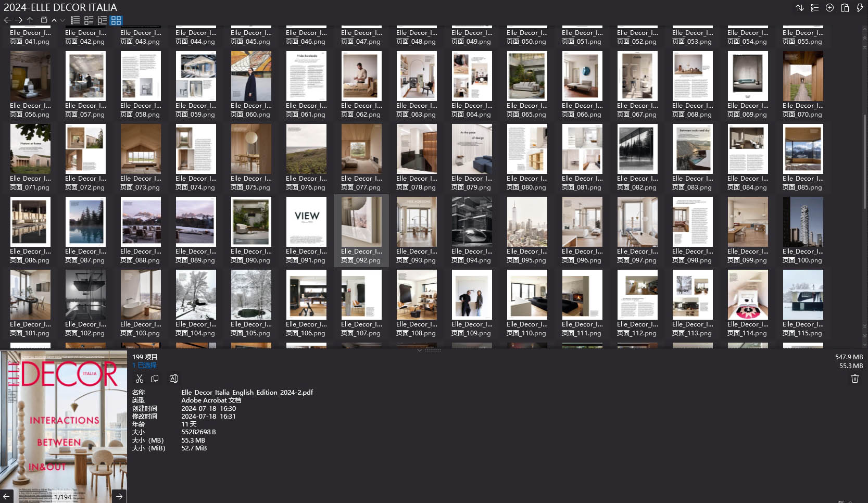The height and width of the screenshot is (503, 868).
Task: Select the cut (scissors) icon for the file
Action: click(140, 379)
